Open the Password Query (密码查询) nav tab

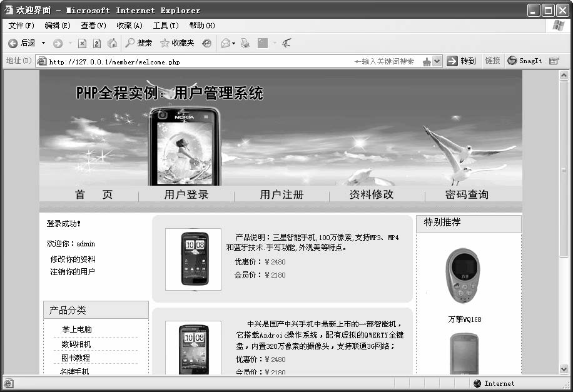click(467, 194)
